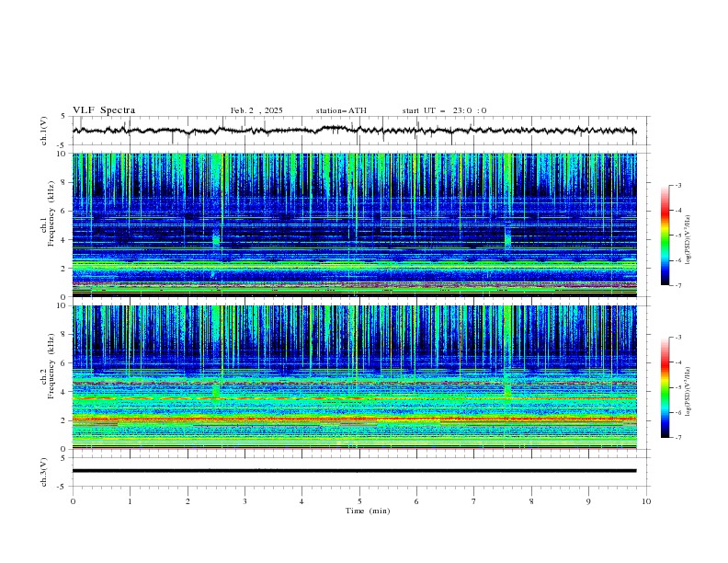This screenshot has height=563, width=728.
Task: Click the "ch.1(V)" waveform axis label
Action: point(43,131)
